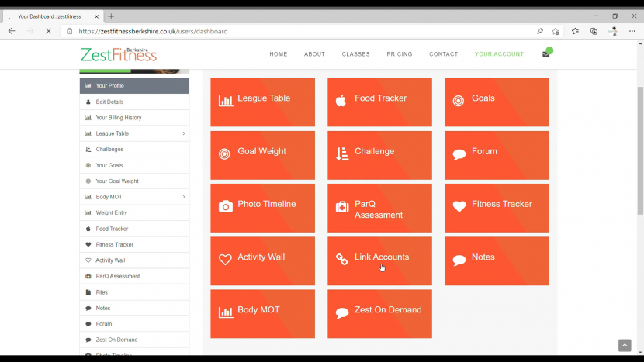This screenshot has width=644, height=362.
Task: Open the Goal Weight tile
Action: point(262,155)
